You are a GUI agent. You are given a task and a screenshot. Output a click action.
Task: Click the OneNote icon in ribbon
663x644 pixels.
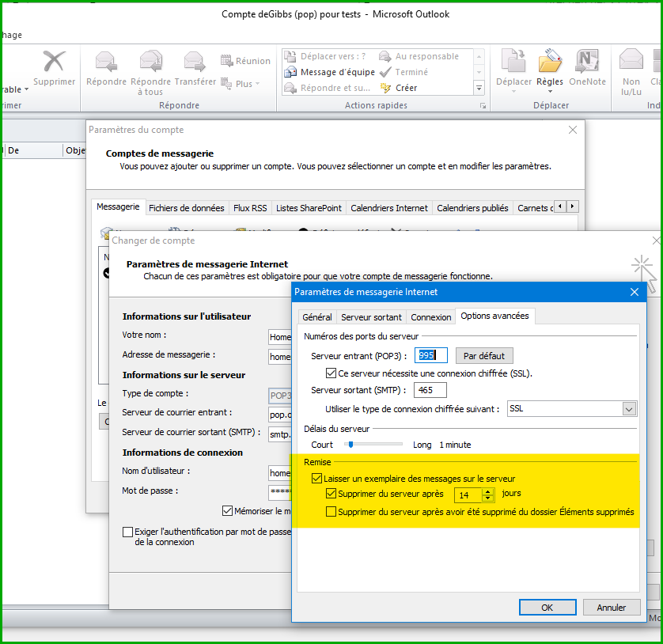(587, 63)
